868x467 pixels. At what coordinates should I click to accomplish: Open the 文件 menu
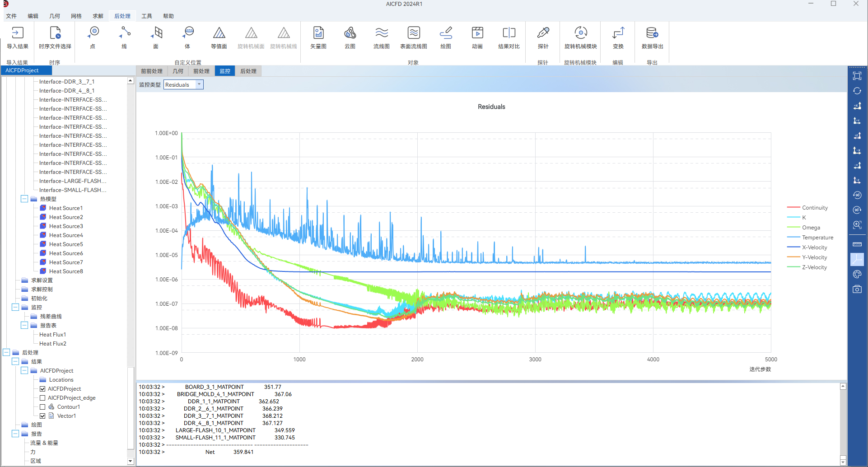point(11,16)
